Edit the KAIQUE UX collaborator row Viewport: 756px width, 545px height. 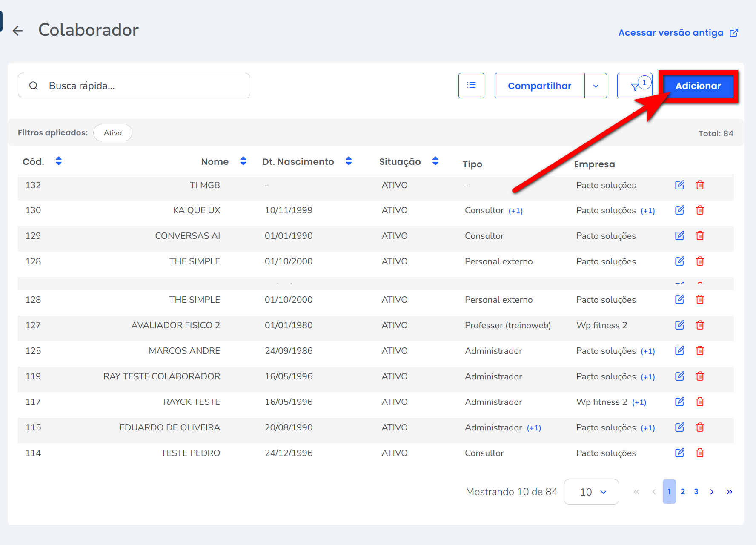[679, 210]
